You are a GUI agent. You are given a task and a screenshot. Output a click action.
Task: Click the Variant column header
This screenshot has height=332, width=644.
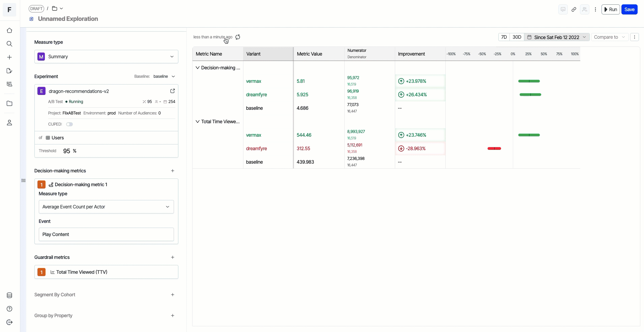click(x=268, y=54)
